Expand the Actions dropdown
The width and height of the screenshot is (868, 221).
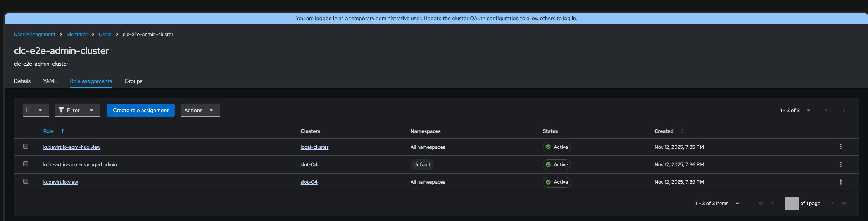200,110
